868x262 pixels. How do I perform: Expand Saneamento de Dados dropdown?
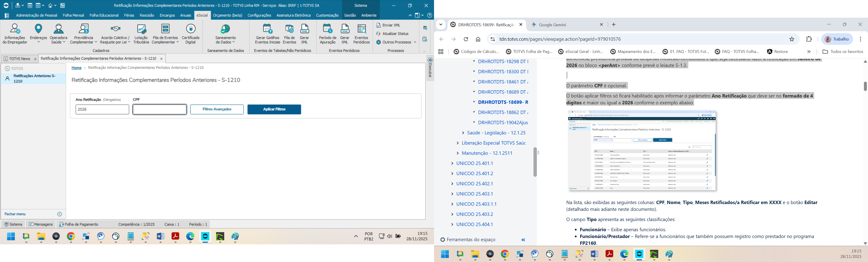tap(225, 34)
